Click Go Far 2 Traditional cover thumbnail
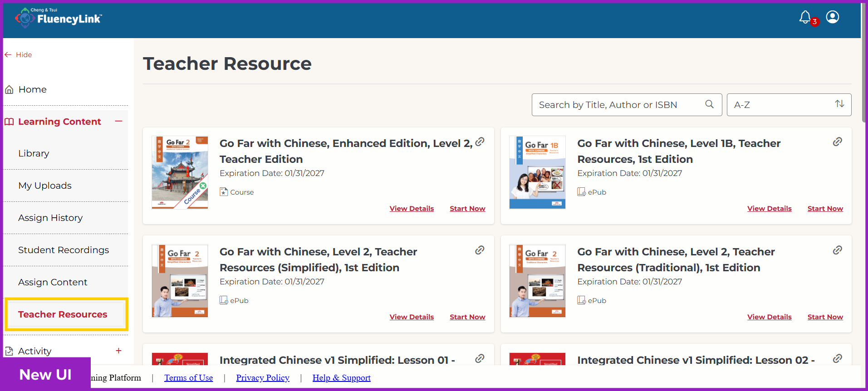 (537, 281)
